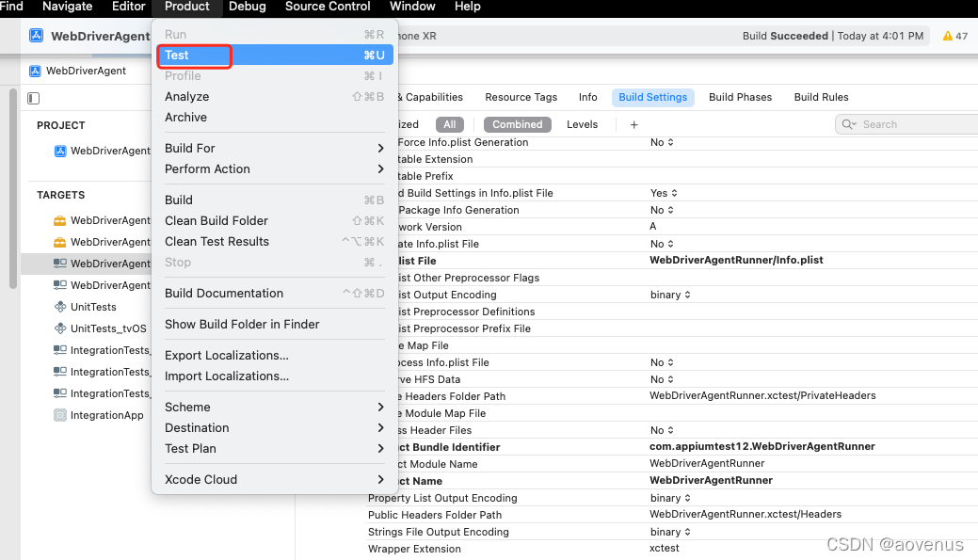Switch to Build Phases tab
This screenshot has width=978, height=560.
[741, 97]
